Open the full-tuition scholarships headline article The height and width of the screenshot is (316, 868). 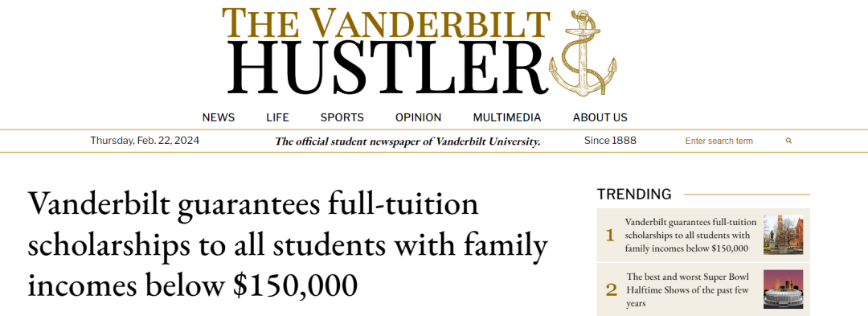(x=288, y=244)
